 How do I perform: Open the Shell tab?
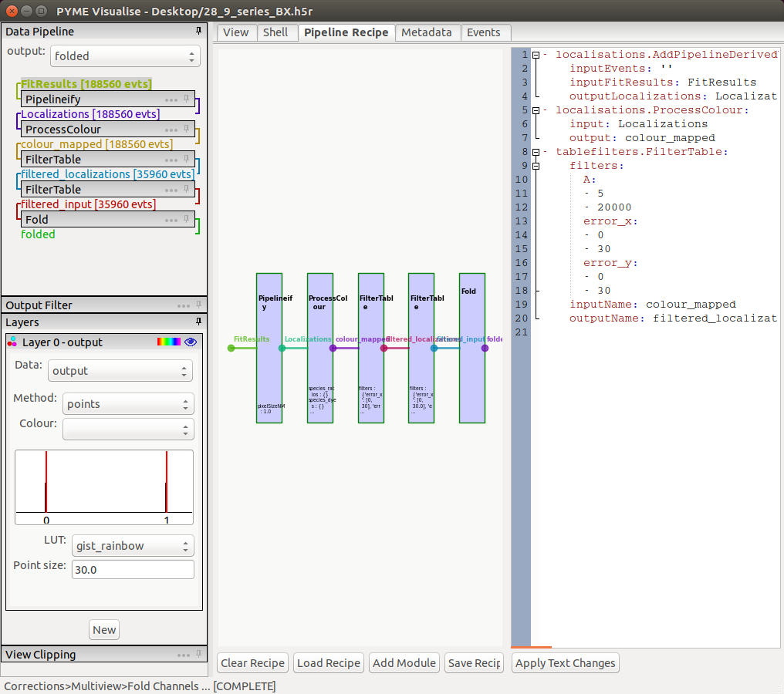(x=277, y=32)
